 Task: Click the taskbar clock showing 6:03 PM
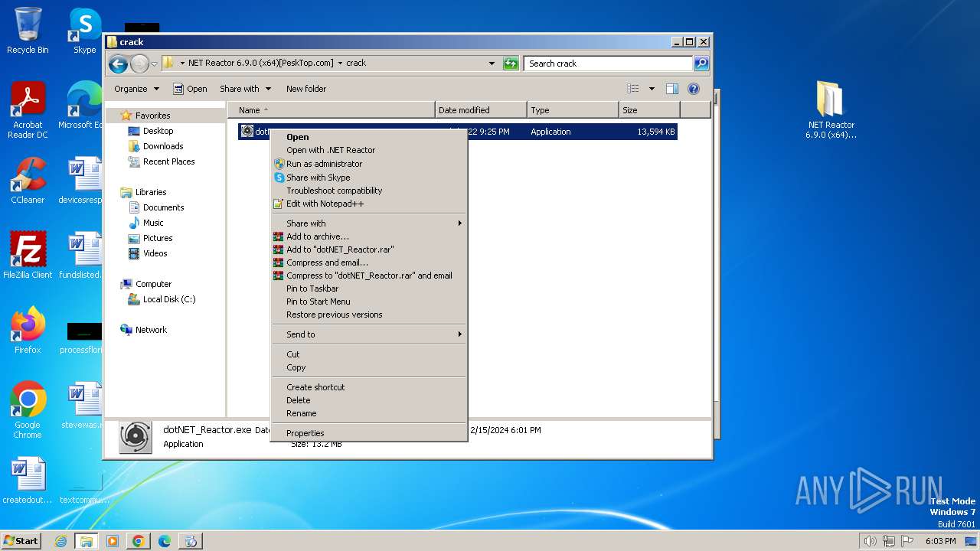coord(940,541)
